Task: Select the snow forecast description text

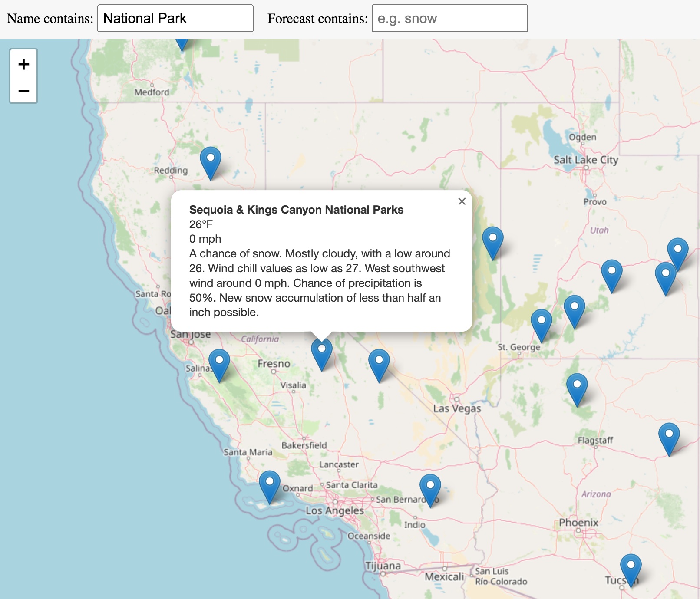Action: click(320, 283)
